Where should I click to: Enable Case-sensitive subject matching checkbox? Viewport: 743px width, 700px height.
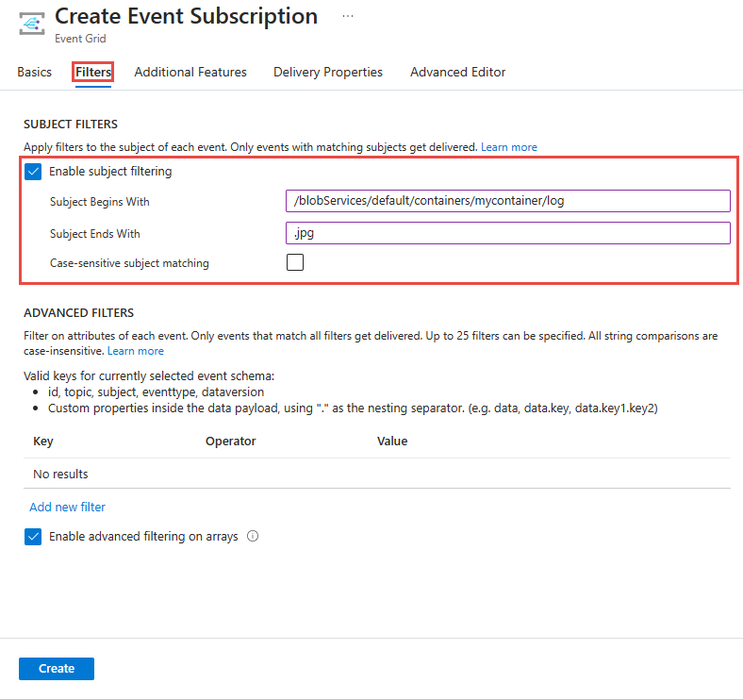(295, 262)
